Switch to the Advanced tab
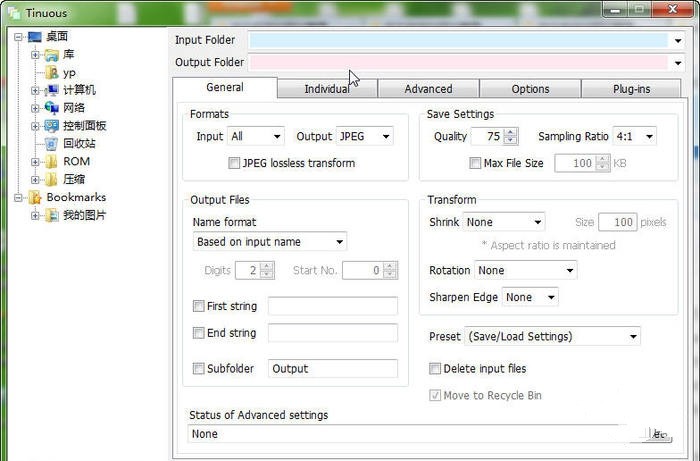The image size is (700, 461). (x=428, y=89)
